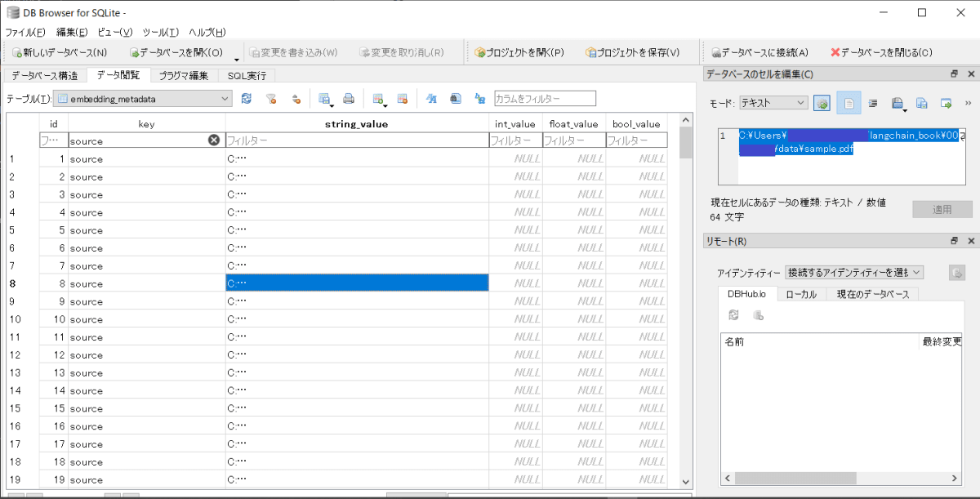
Task: Clear the 'source' key filter with the X icon
Action: point(214,140)
